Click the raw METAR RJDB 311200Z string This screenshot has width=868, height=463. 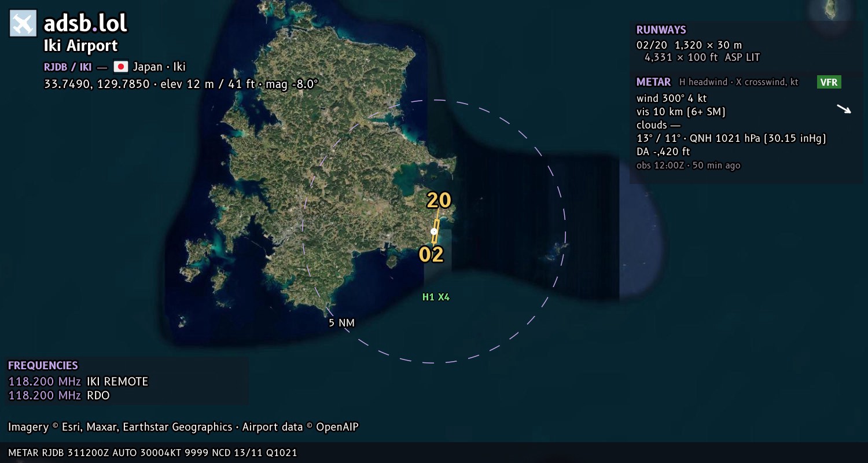[153, 453]
